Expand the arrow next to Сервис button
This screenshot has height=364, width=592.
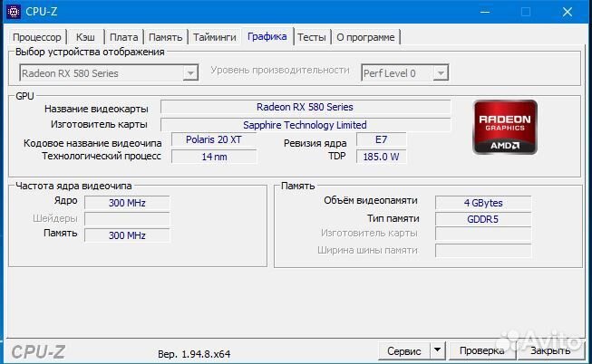(x=437, y=350)
